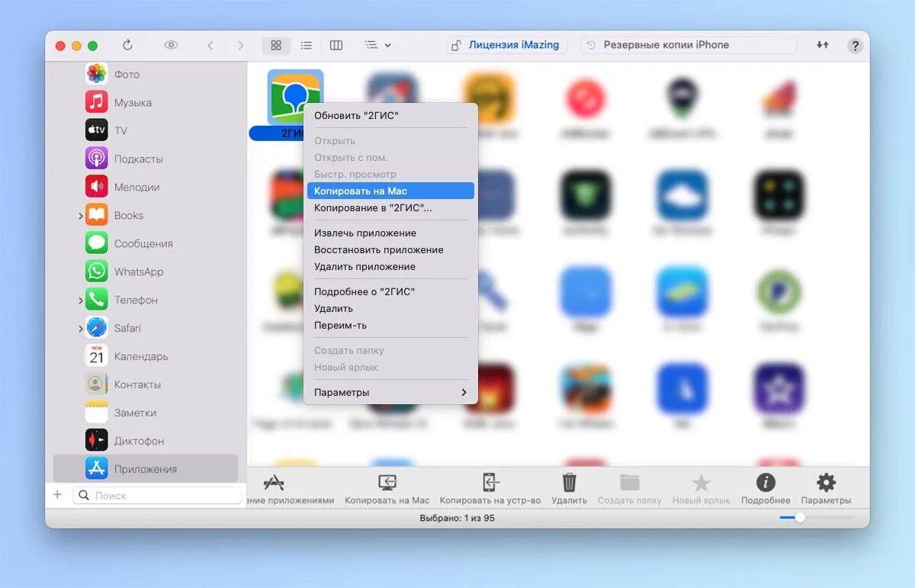Expand the Books tree item
The height and width of the screenshot is (588, 915).
(80, 216)
